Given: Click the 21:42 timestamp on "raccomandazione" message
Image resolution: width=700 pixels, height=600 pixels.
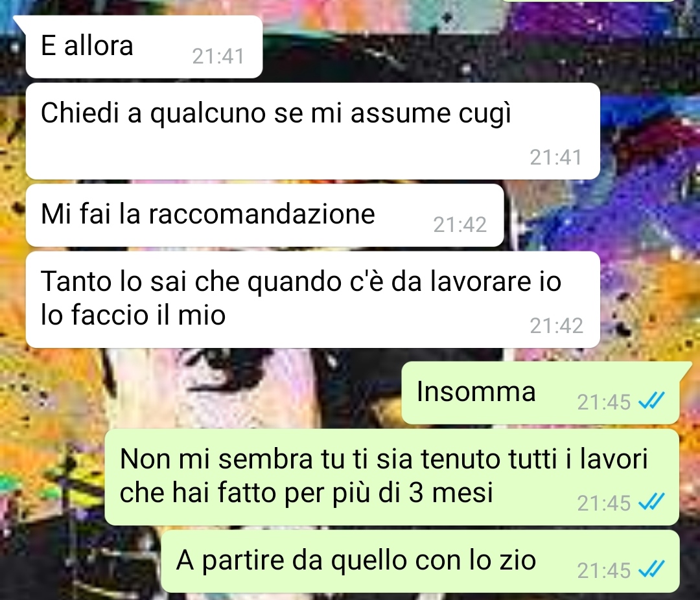Looking at the screenshot, I should pos(460,225).
